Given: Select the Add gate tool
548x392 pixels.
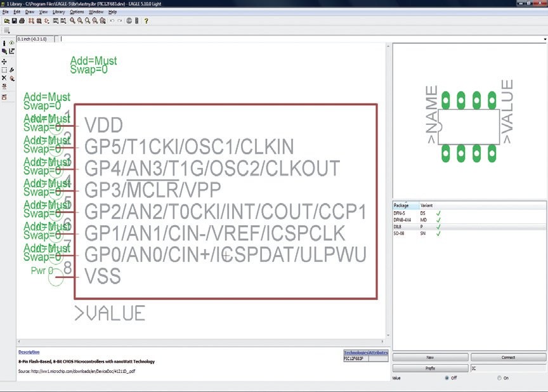Looking at the screenshot, I should (x=12, y=78).
